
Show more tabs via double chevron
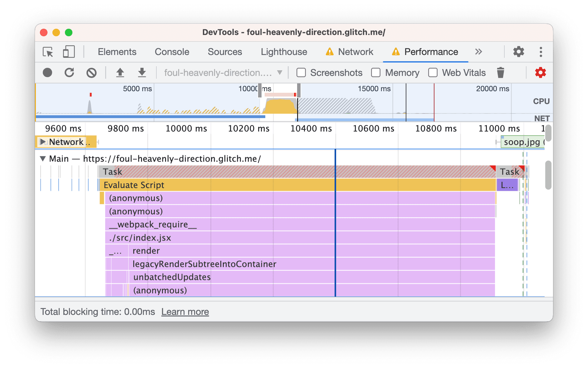tap(478, 52)
